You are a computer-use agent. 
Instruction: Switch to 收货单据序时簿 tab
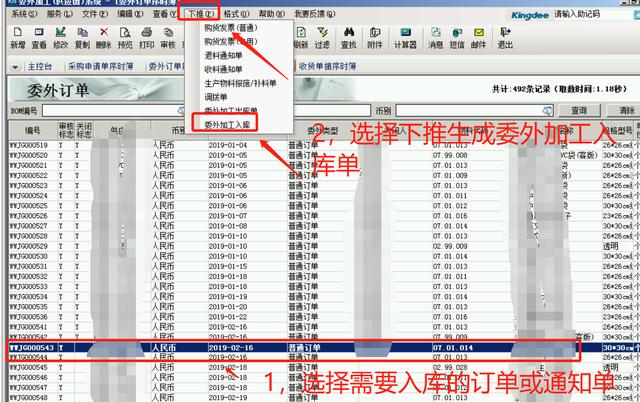(x=327, y=66)
